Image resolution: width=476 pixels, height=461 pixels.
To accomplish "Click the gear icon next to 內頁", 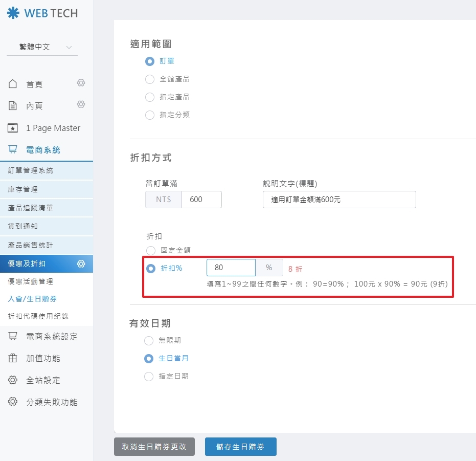I will click(x=81, y=104).
